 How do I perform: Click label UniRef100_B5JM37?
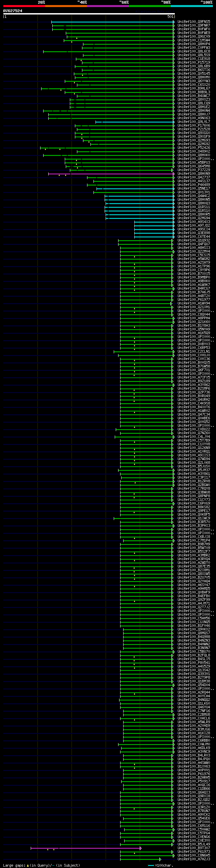tap(194, 471)
